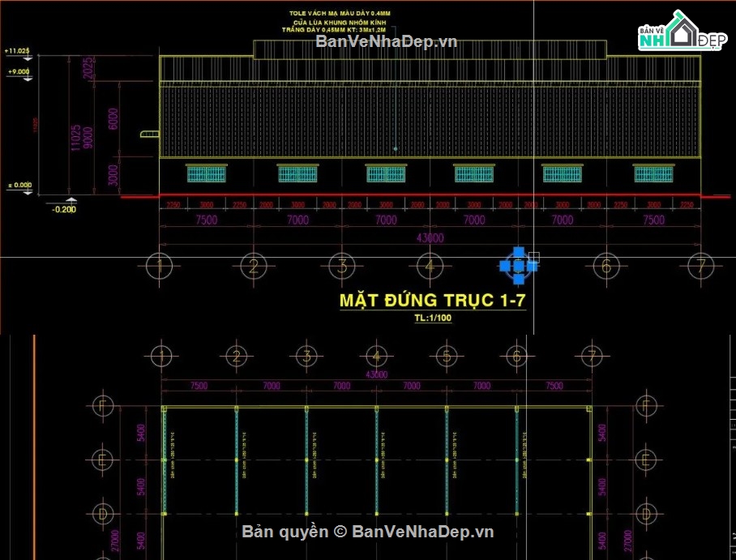This screenshot has height=560, width=736.
Task: Select the right axis bubble D in the plan
Action: tap(646, 514)
